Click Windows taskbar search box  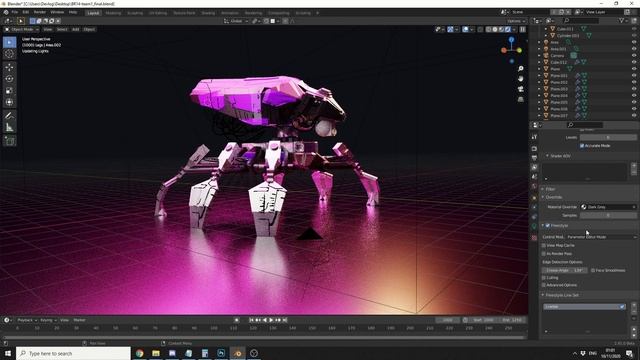coord(73,353)
